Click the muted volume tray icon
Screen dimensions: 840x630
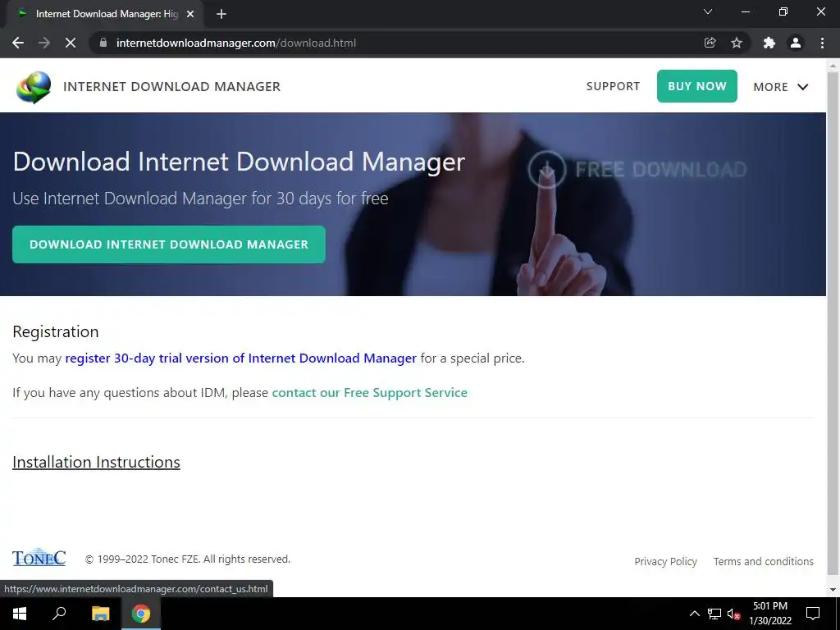click(733, 614)
